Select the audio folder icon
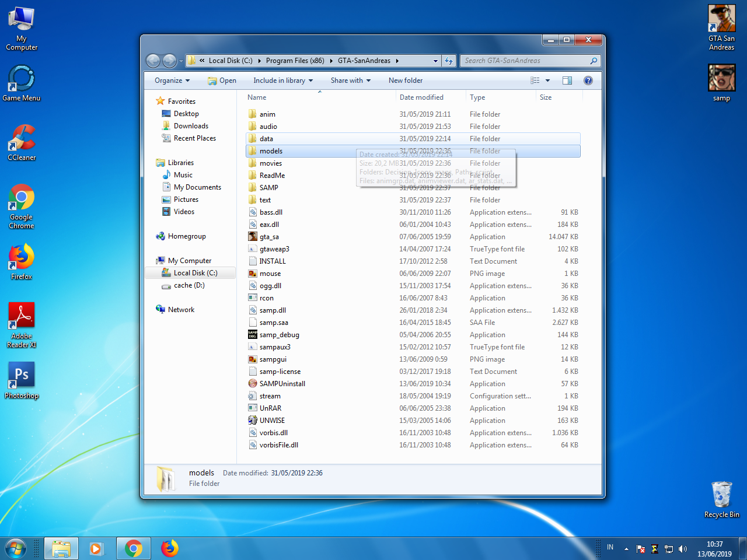This screenshot has width=747, height=560. (252, 127)
